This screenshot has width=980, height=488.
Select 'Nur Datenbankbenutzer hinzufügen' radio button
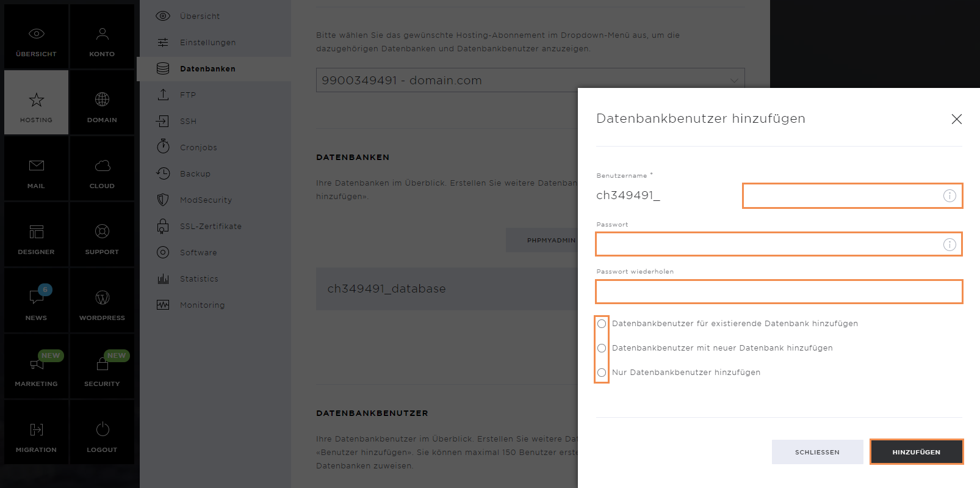tap(602, 373)
